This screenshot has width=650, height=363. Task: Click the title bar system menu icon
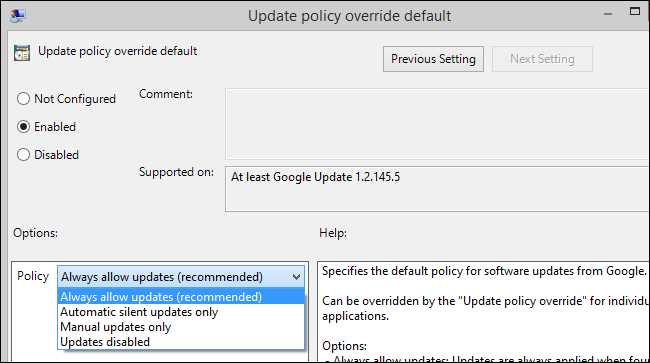(x=17, y=16)
